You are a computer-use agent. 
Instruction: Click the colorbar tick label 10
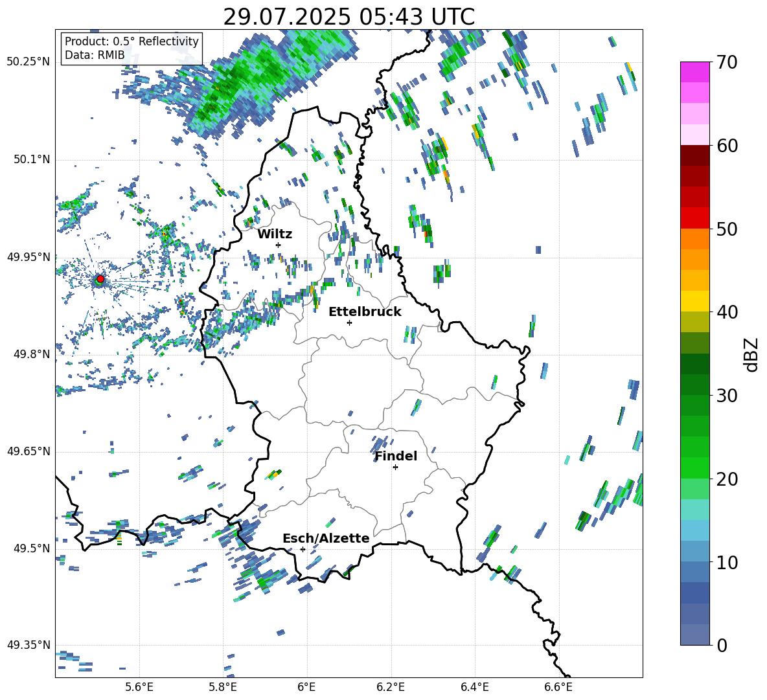726,562
